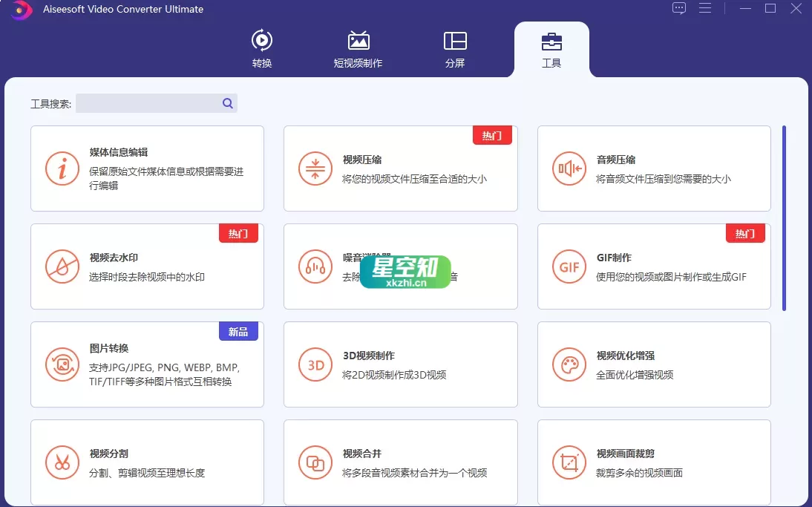Open the 视频合并 merger tool icon
The image size is (812, 507).
click(x=315, y=462)
